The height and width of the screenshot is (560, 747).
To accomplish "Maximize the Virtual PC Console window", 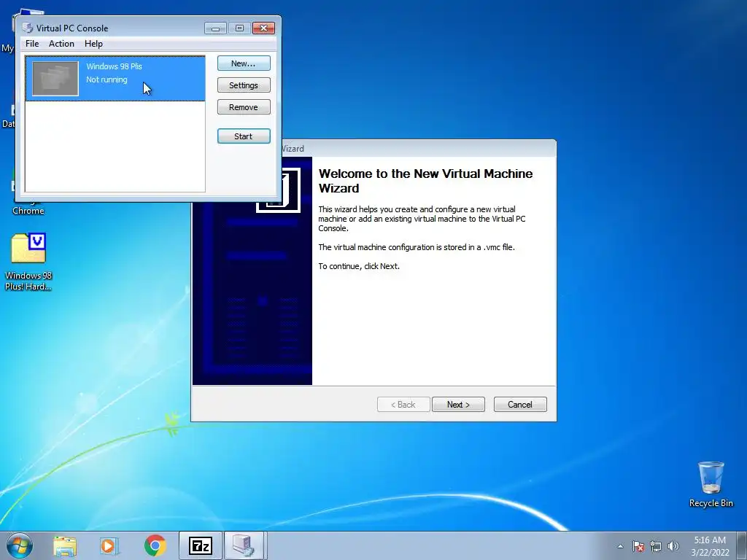I will pos(239,28).
